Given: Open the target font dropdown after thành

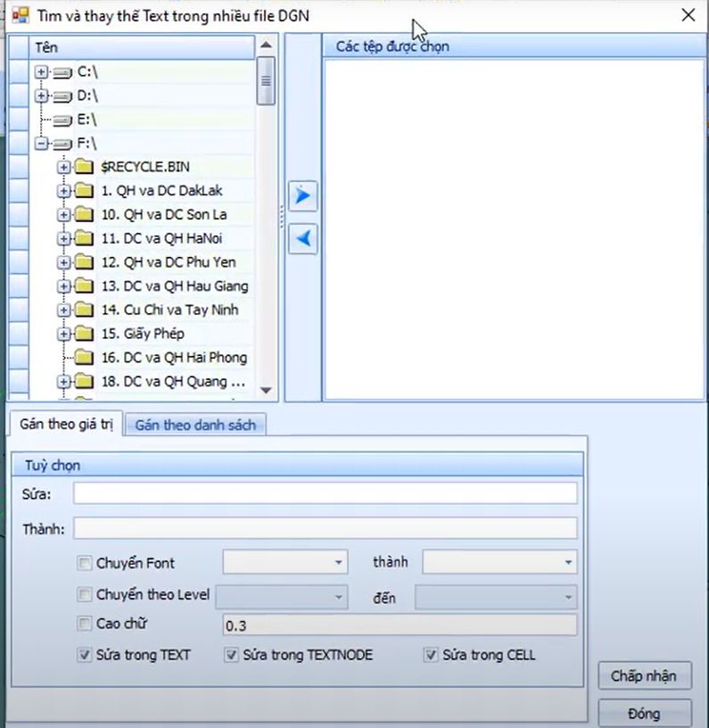Looking at the screenshot, I should 568,562.
